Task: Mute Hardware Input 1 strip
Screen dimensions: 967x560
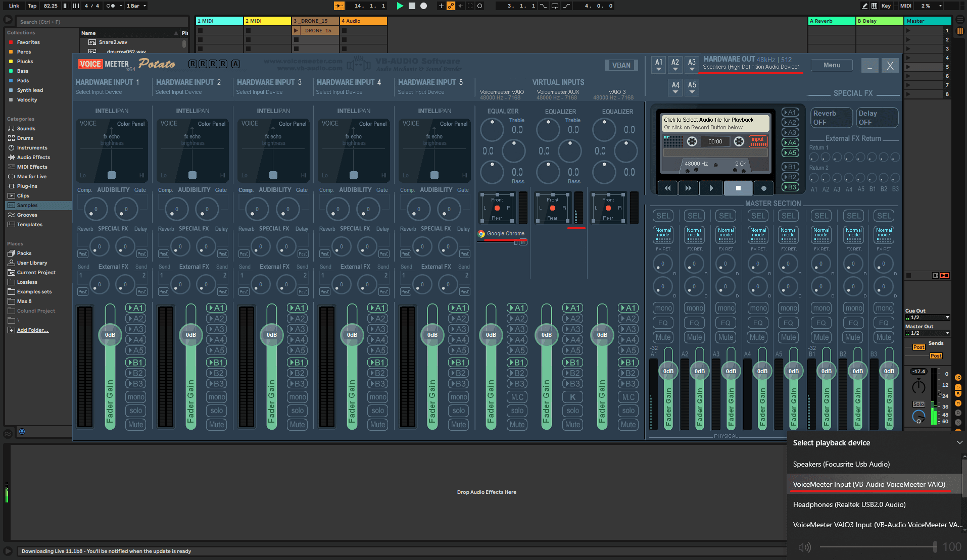Action: click(x=135, y=425)
